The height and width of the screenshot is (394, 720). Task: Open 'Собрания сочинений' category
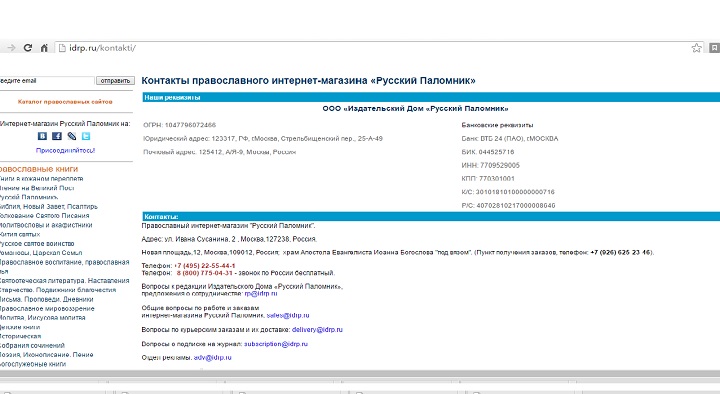pyautogui.click(x=32, y=345)
